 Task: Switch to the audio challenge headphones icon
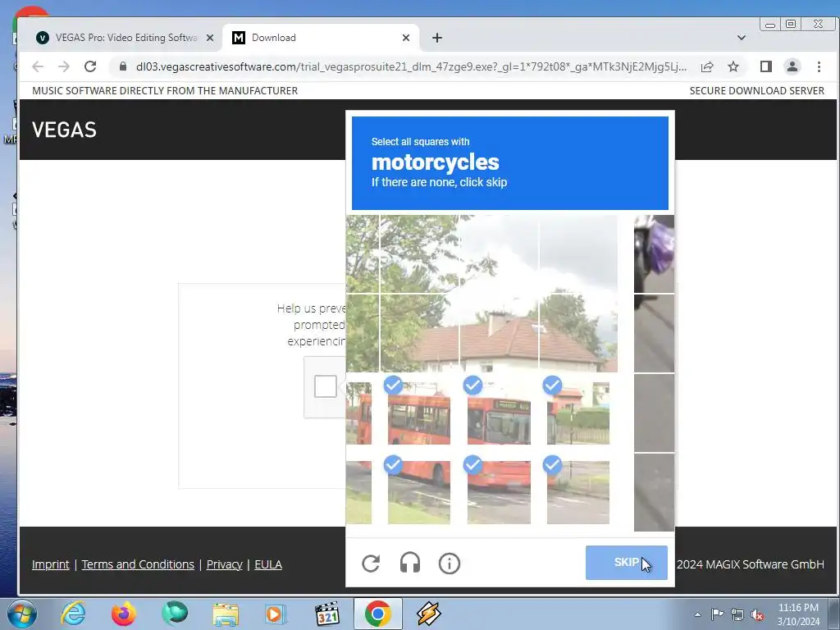[410, 564]
